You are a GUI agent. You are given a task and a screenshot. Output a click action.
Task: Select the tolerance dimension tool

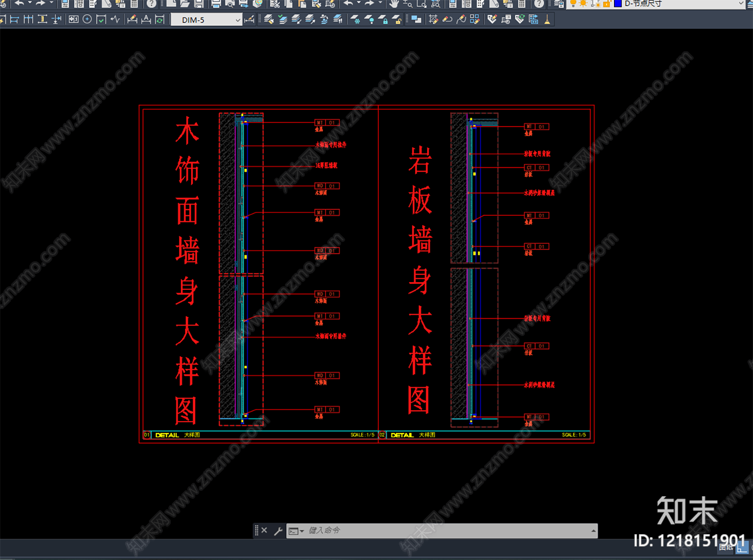73,19
